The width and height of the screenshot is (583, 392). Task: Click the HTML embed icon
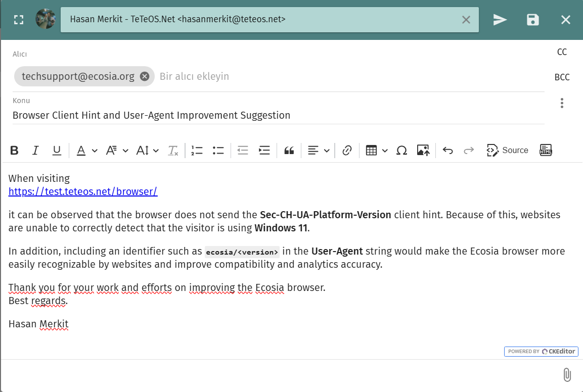point(546,151)
